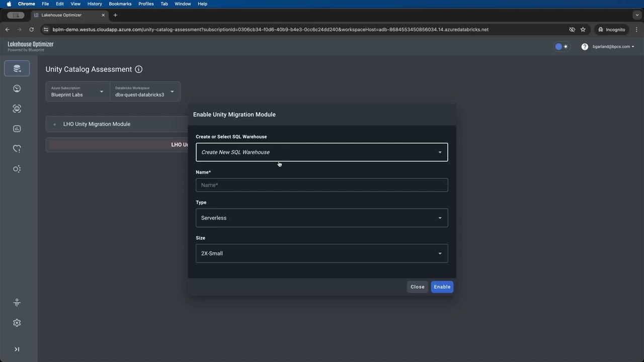Screen dimensions: 644x362
Task: Open the reports chart sidebar icon
Action: pos(17,129)
